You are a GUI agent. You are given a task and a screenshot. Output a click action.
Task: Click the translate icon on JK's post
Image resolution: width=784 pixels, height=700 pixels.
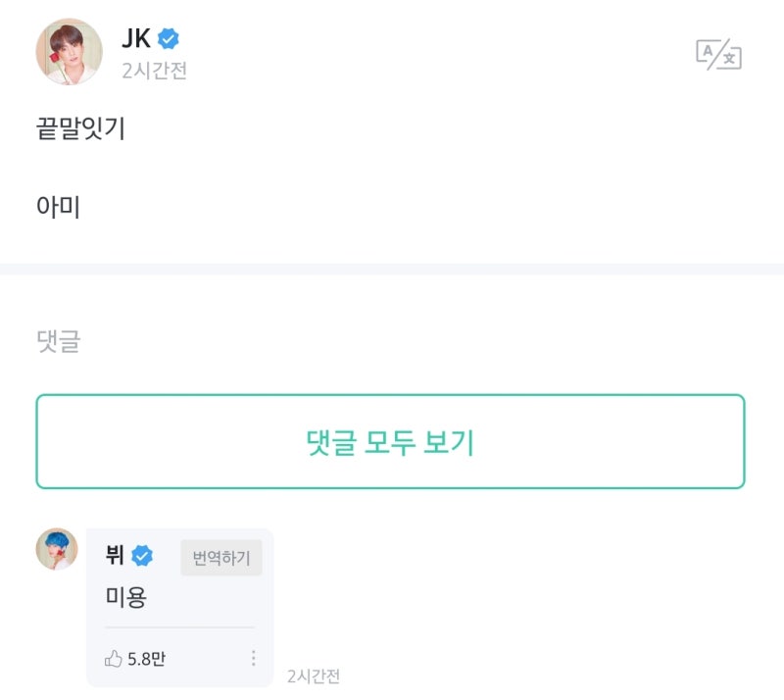718,55
